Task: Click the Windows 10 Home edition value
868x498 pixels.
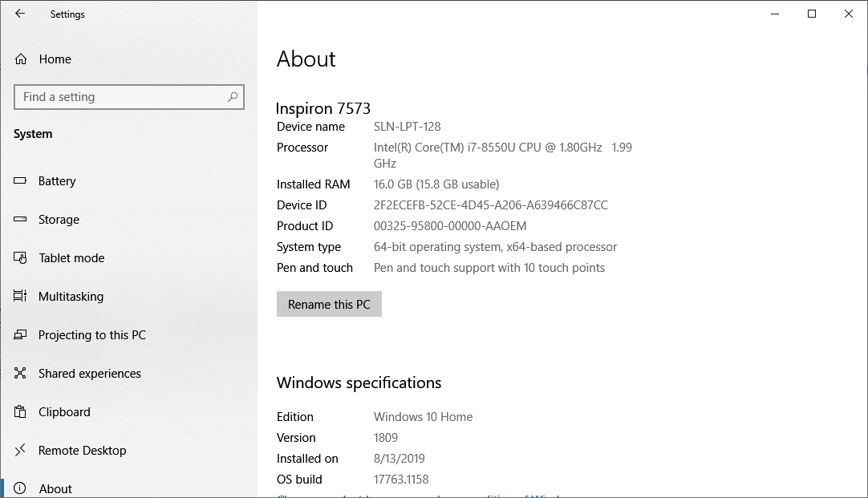Action: [423, 417]
